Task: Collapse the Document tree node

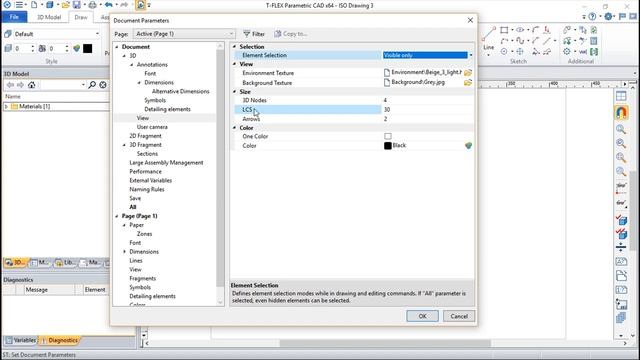Action: pos(117,47)
